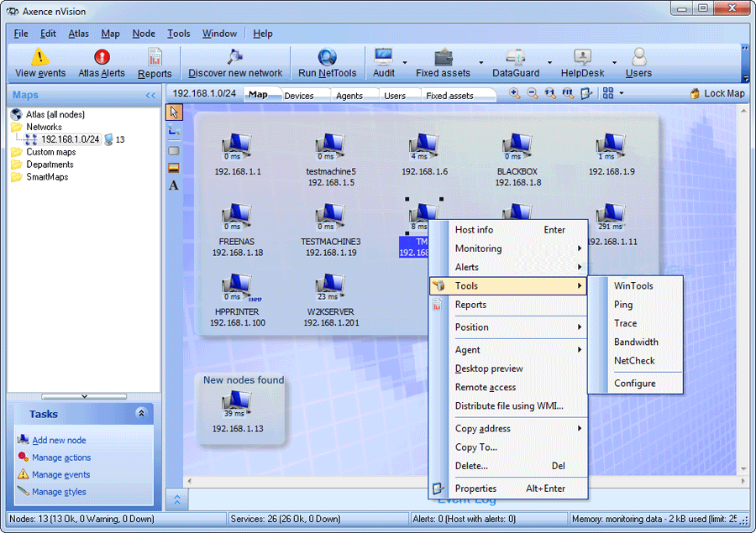Collapse the Maps panel with double arrows
Image resolution: width=756 pixels, height=533 pixels.
(x=150, y=96)
